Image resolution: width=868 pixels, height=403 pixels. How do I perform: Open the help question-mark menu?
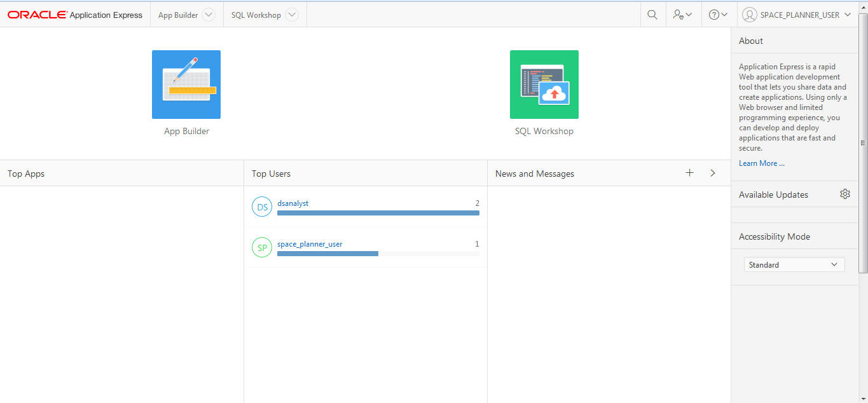(719, 15)
